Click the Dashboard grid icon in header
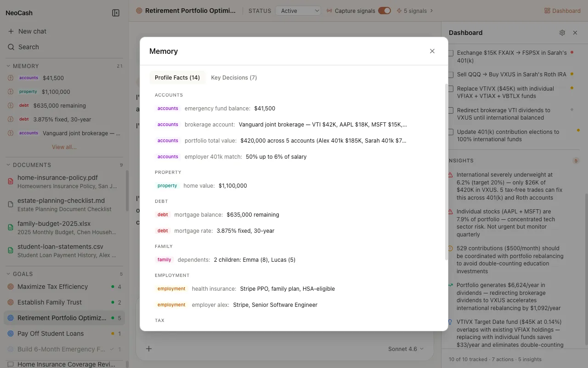The height and width of the screenshot is (368, 588). [x=547, y=11]
